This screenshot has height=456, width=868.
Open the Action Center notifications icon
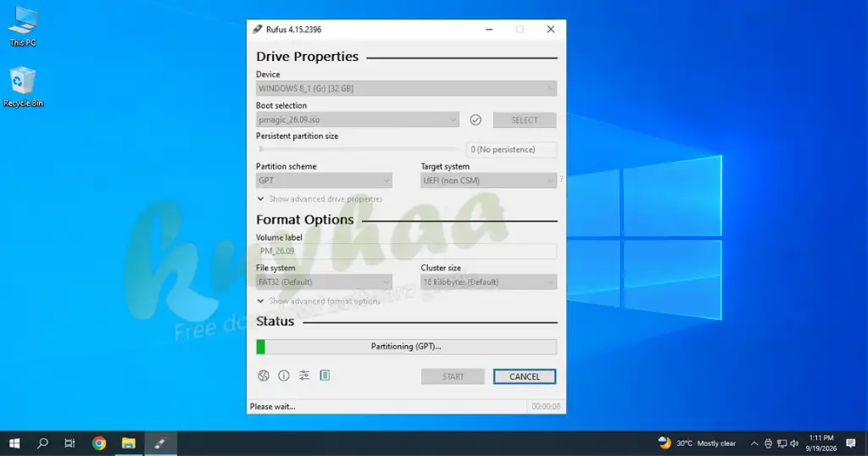pos(851,443)
